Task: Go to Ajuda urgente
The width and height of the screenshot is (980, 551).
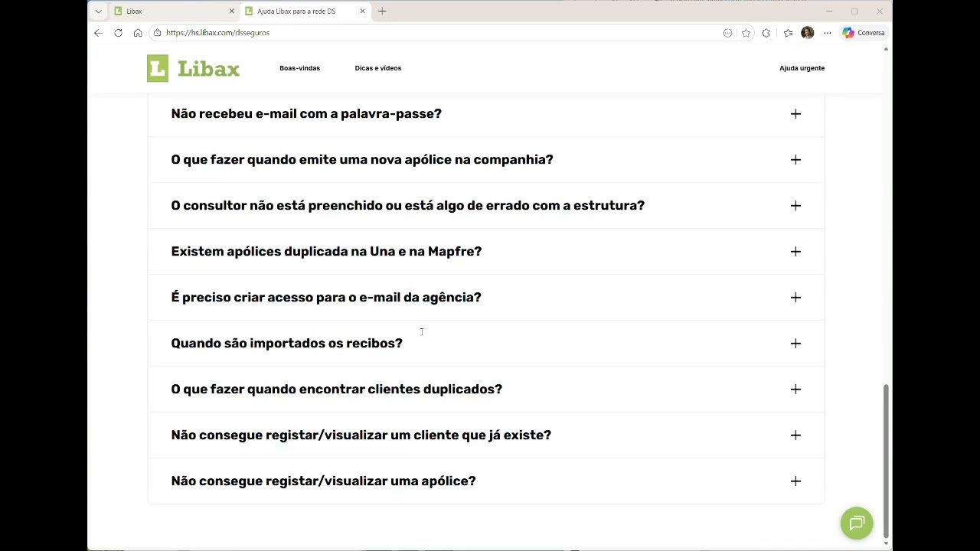Action: [x=802, y=68]
